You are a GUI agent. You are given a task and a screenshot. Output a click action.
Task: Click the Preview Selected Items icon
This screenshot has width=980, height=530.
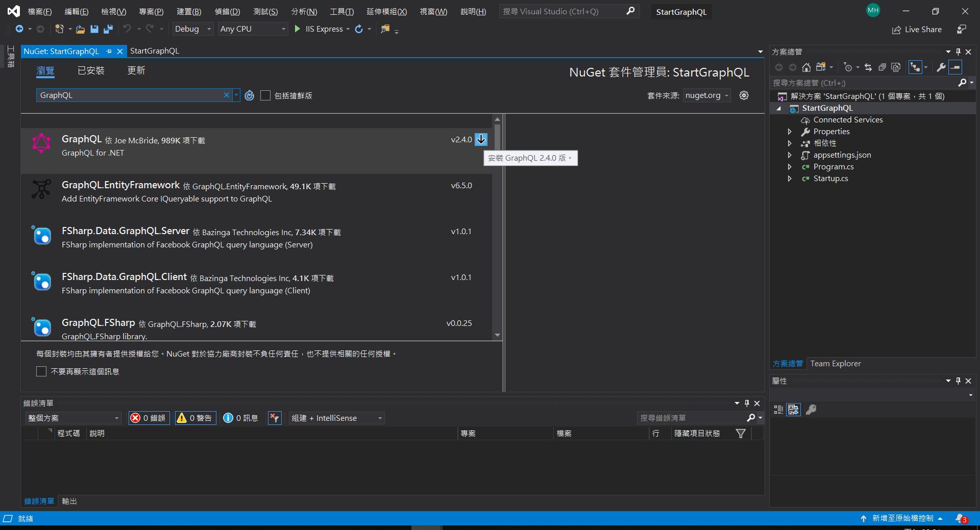[x=955, y=67]
